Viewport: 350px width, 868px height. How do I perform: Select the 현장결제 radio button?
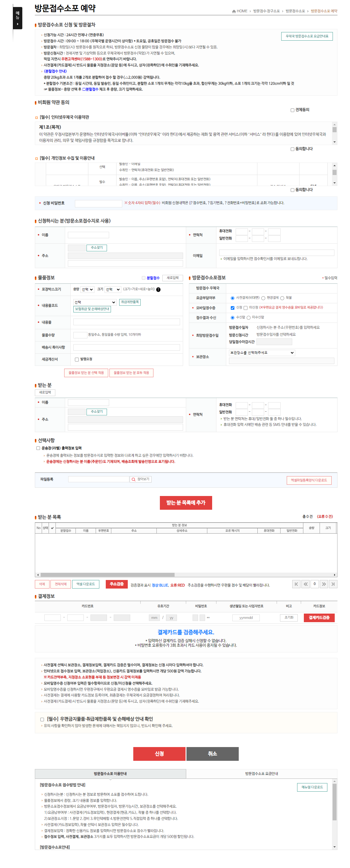coord(263,298)
